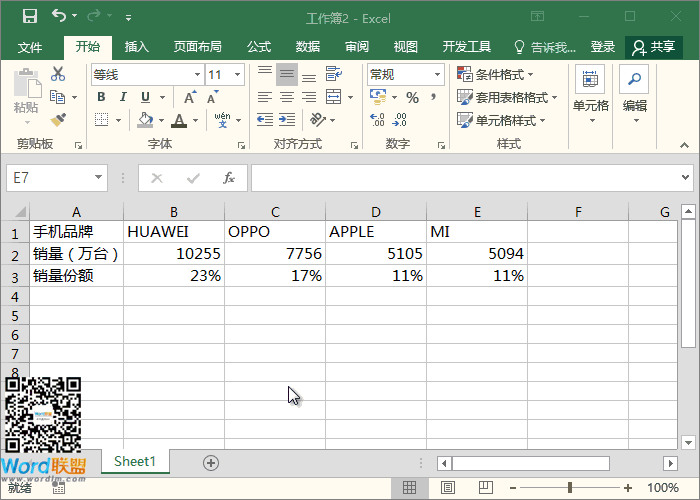The image size is (700, 500).
Task: Click Increase Decimal icon
Action: coord(377,120)
